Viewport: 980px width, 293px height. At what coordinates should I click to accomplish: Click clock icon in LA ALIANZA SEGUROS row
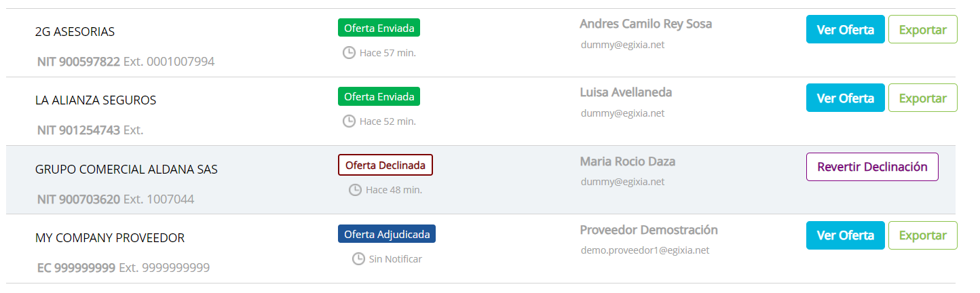point(349,121)
